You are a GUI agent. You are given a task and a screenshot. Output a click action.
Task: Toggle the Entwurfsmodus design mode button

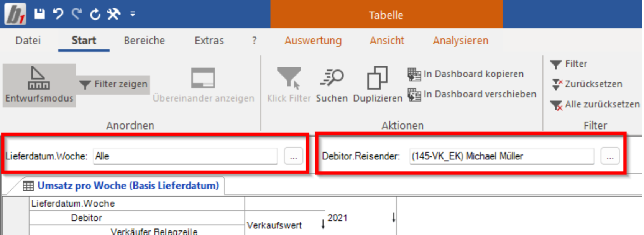pos(39,85)
